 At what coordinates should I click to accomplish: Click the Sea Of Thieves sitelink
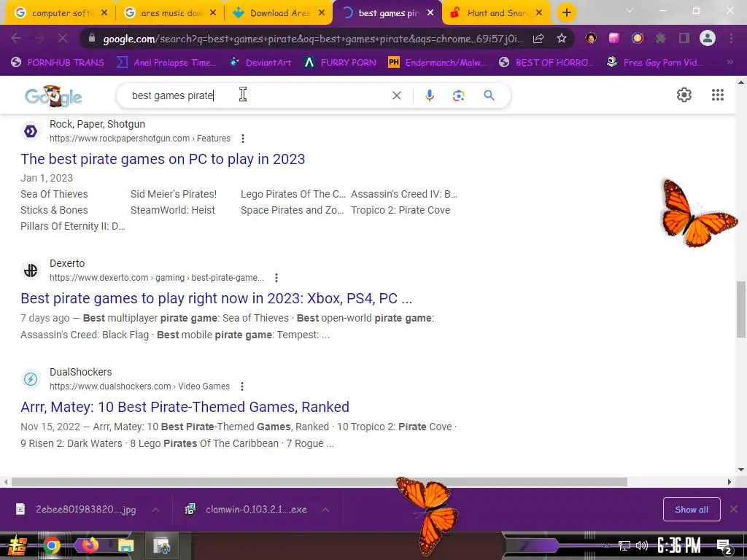click(x=54, y=194)
